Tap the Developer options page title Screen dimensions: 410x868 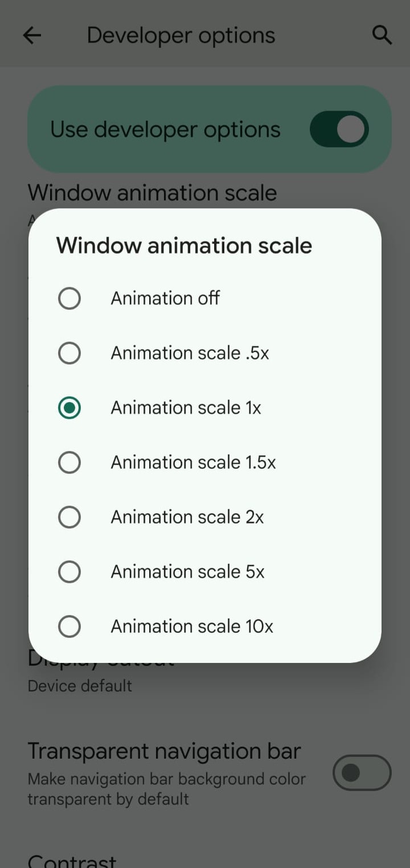point(181,35)
